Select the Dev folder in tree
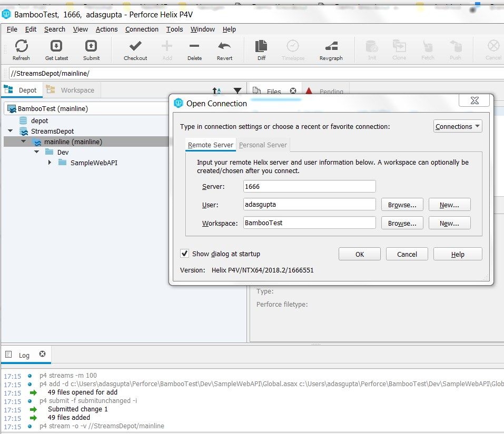This screenshot has width=504, height=434. pos(63,152)
